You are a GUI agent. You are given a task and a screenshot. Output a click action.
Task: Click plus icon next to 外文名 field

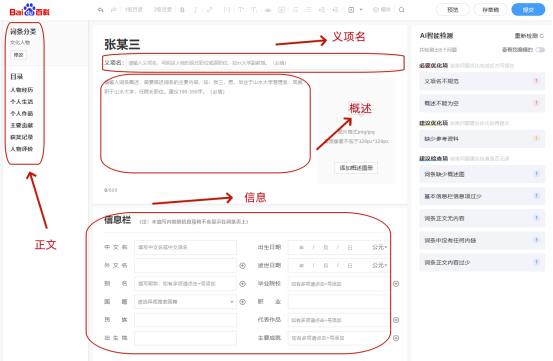[x=243, y=266]
